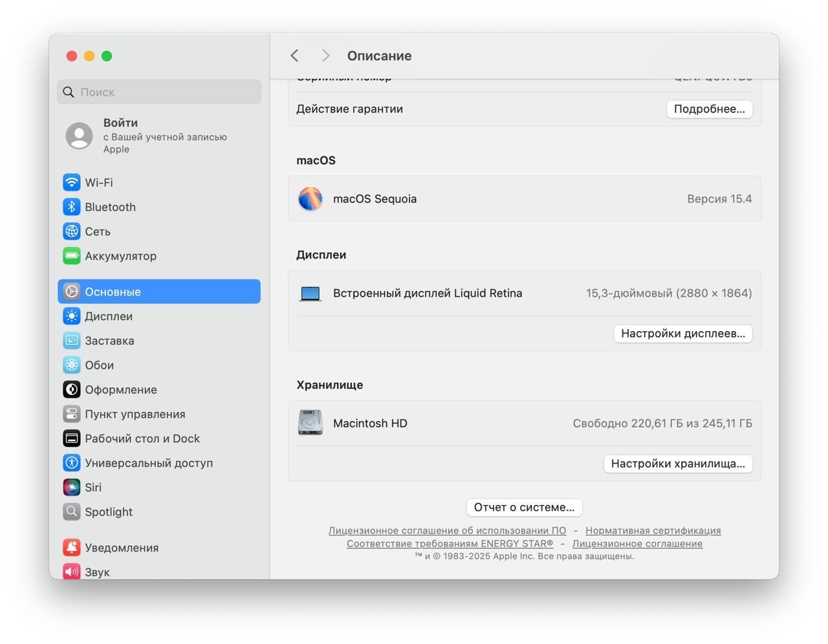This screenshot has width=828, height=644.
Task: Click the Apple account avatar icon
Action: pos(80,136)
